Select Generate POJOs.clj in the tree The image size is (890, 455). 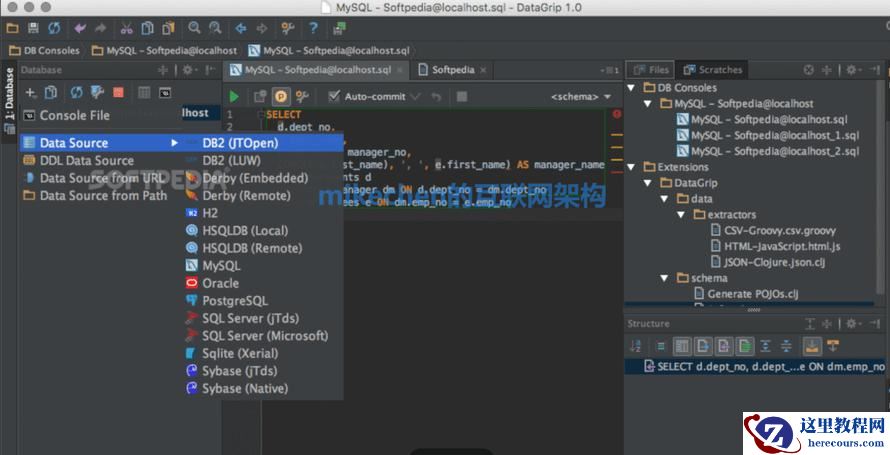pyautogui.click(x=746, y=294)
